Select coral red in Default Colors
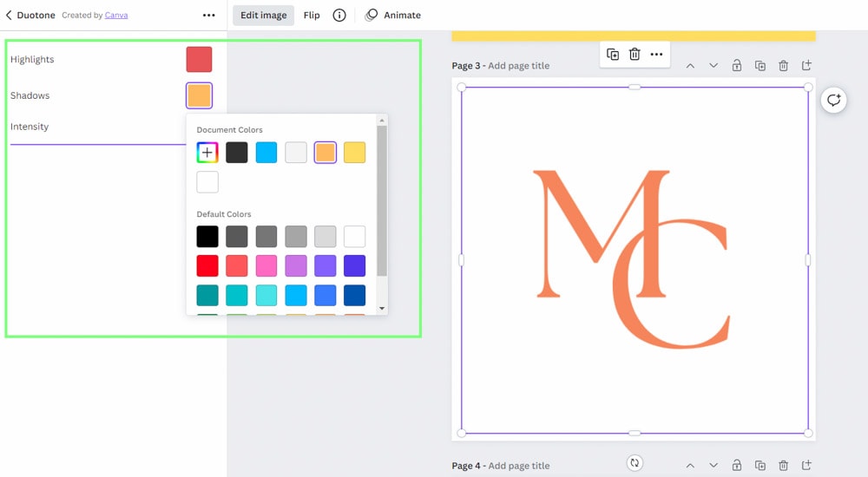 pyautogui.click(x=237, y=266)
